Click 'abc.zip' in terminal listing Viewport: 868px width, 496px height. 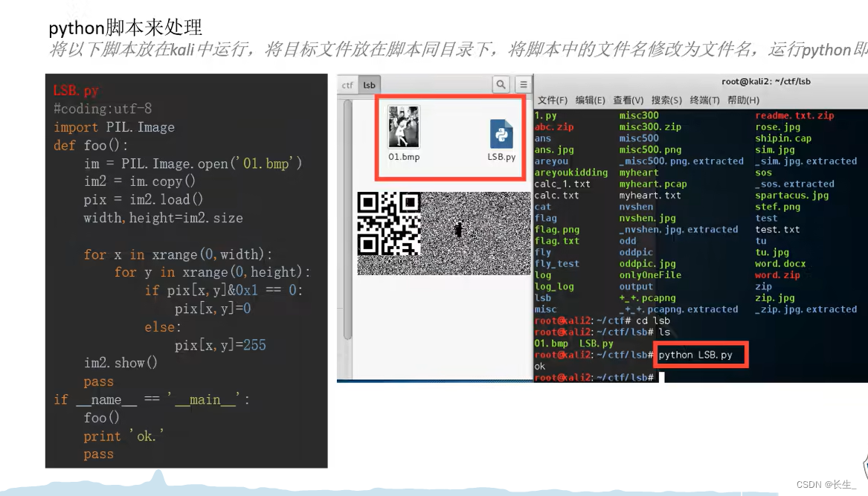click(553, 126)
